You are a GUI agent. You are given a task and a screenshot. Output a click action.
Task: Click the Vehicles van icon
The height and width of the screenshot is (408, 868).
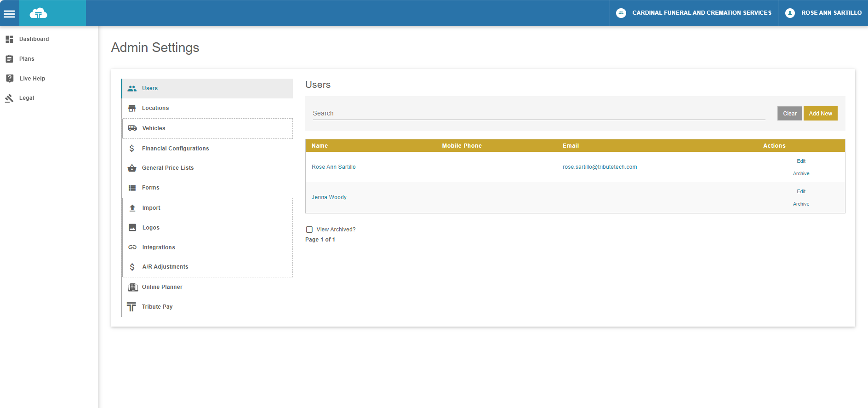[132, 128]
